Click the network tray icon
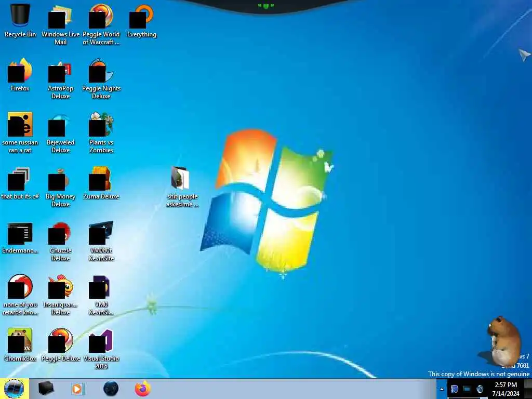Screen dimensions: 532x399 (x=467, y=389)
